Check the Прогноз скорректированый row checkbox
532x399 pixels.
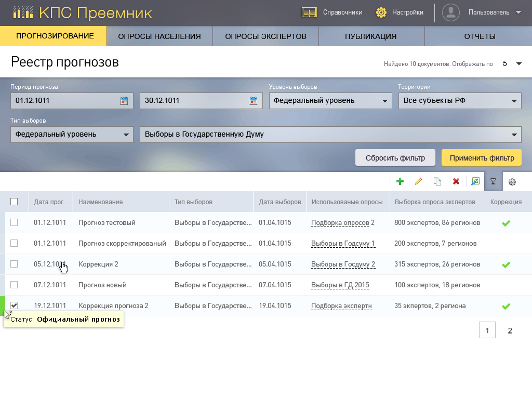click(x=14, y=243)
